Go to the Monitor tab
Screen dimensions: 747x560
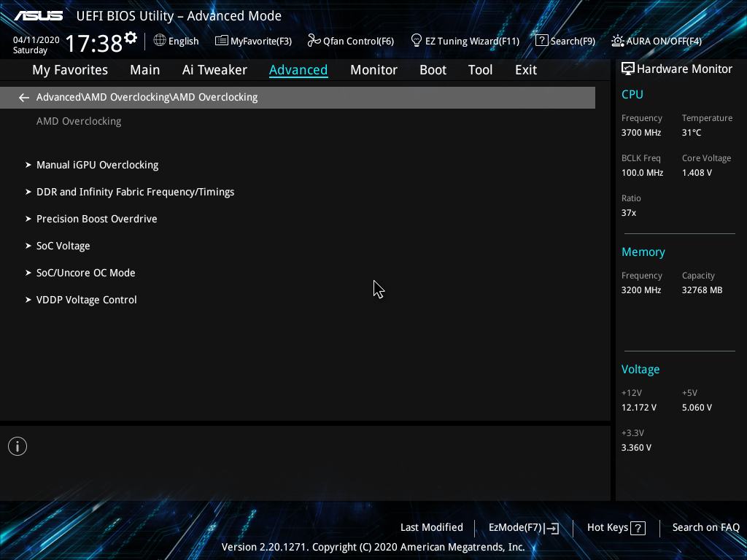coord(374,70)
